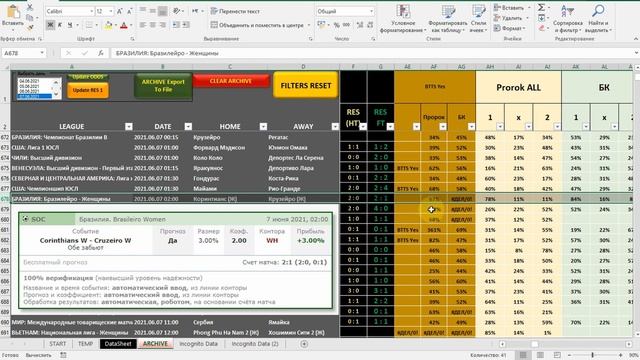This screenshot has height=360, width=640.
Task: Decrease font size with the smaller A icon
Action: click(129, 11)
